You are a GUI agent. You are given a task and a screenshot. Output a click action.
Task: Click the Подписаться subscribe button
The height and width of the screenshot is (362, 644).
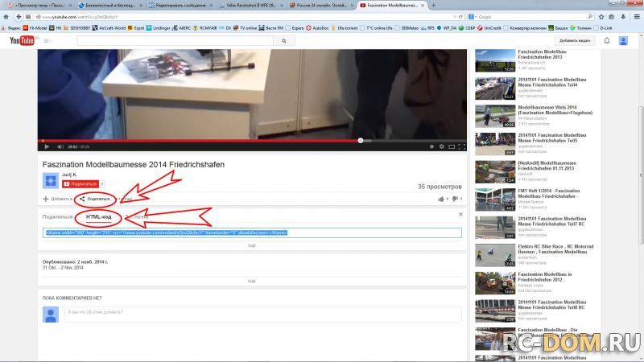80,184
